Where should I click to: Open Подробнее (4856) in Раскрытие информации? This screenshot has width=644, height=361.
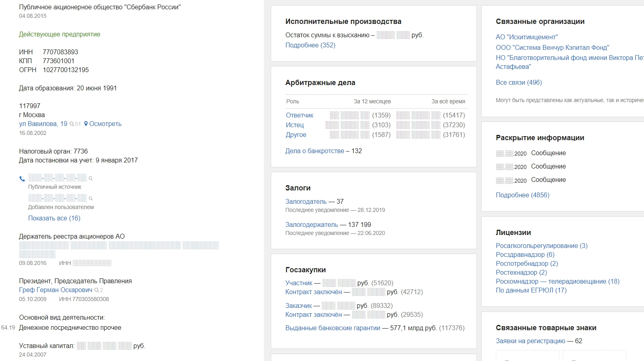(523, 195)
